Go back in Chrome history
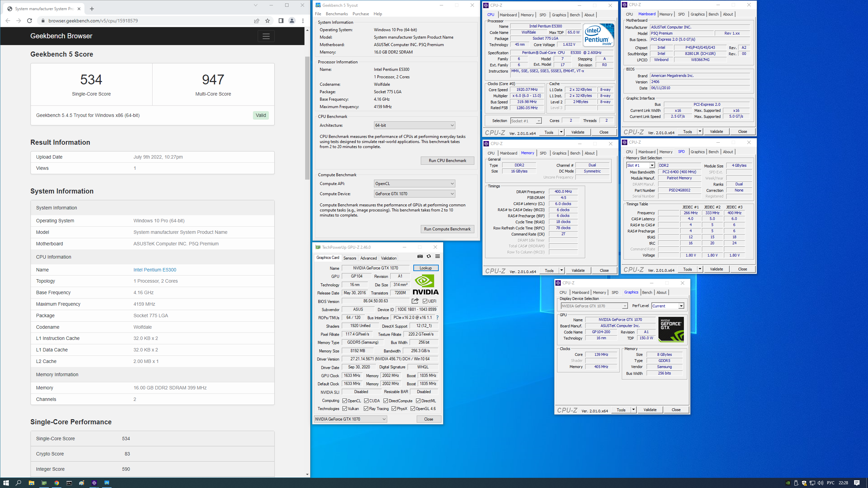This screenshot has width=868, height=488. [7, 21]
